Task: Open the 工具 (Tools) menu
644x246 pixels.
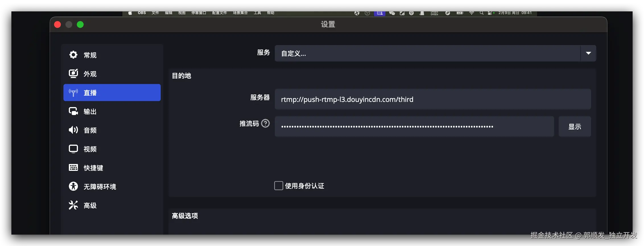Action: tap(257, 13)
